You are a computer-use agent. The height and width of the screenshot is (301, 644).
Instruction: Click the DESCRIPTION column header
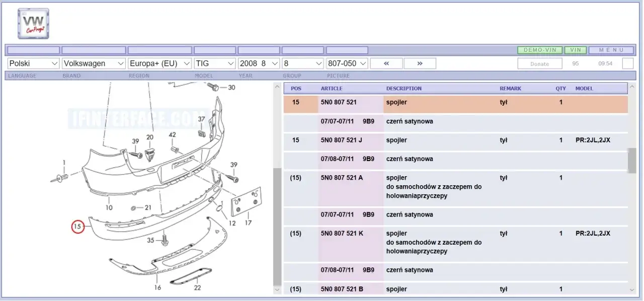point(404,89)
